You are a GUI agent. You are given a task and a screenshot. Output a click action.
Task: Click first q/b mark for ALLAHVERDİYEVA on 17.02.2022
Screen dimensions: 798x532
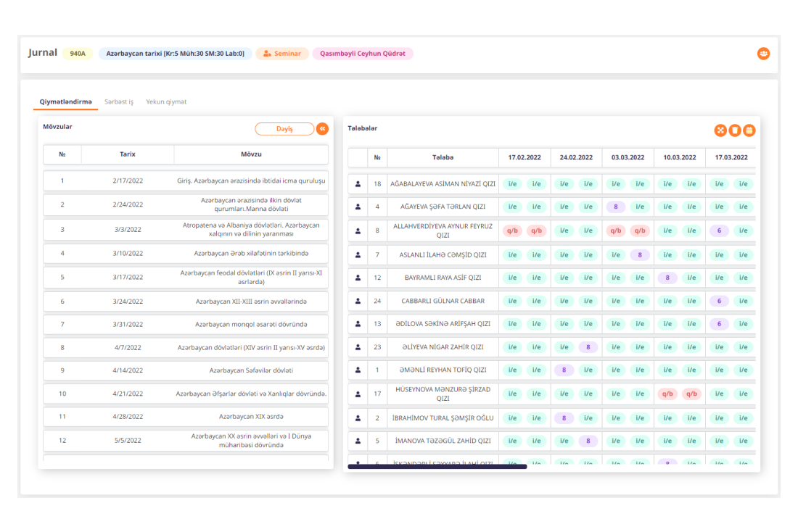[x=513, y=230]
